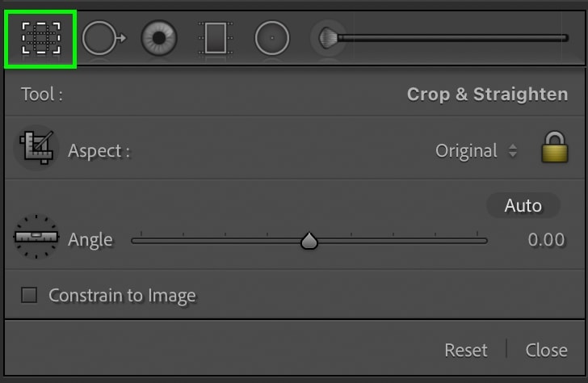Toggle the aspect ratio lock padlock
Screen dimensions: 588x383
click(555, 147)
